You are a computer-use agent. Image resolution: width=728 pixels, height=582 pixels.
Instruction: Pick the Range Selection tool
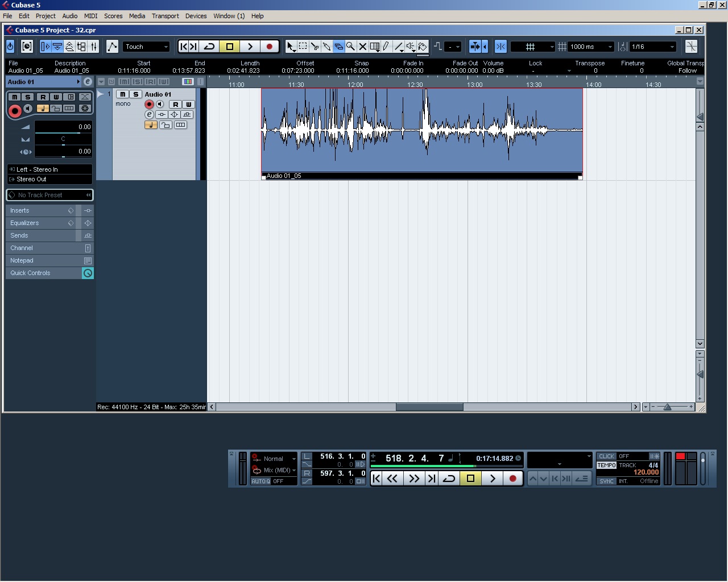[303, 47]
